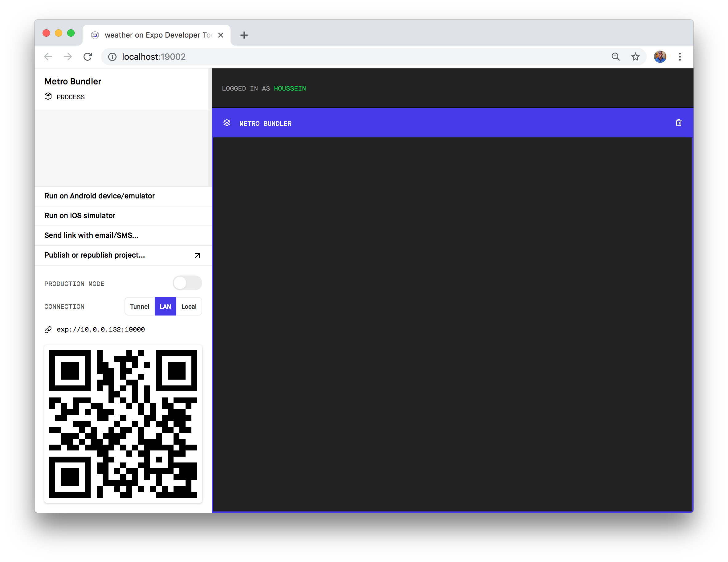This screenshot has height=562, width=728.
Task: Open the Chrome three-dot menu
Action: point(680,57)
